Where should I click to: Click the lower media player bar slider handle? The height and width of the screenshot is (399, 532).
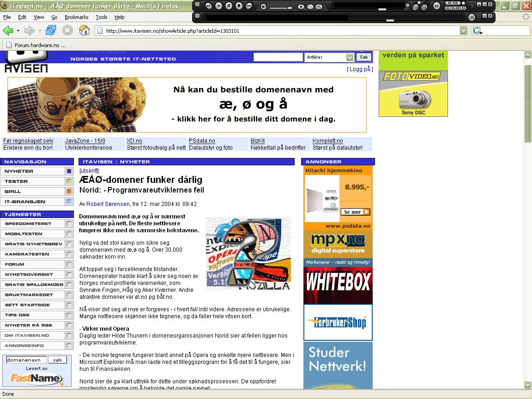coord(390,20)
